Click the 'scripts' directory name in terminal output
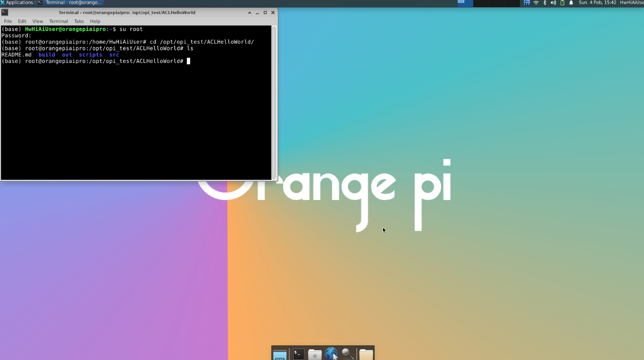The height and width of the screenshot is (360, 644). [x=91, y=55]
